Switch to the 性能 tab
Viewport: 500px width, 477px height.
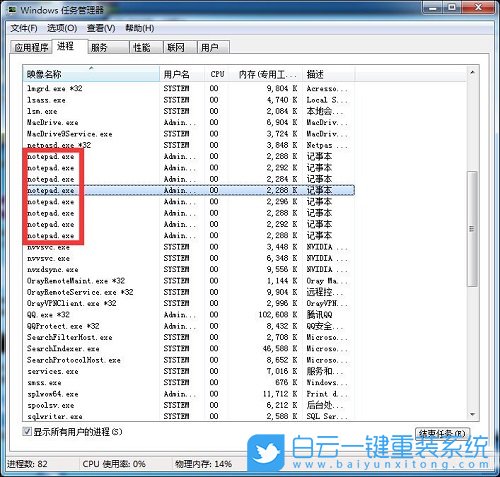point(146,47)
